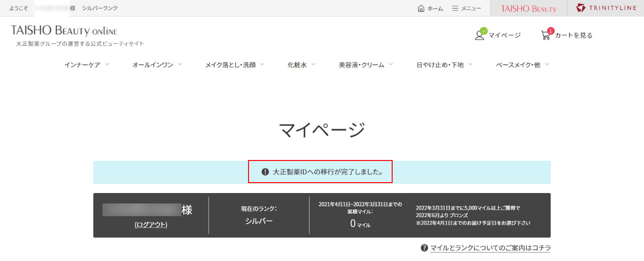Click the TRINITYLINE logo icon

coord(581,8)
